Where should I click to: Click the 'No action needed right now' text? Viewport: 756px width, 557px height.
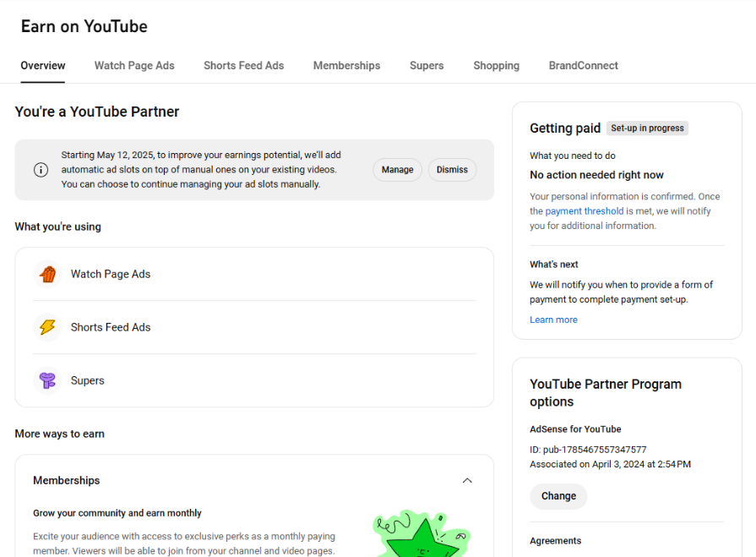596,175
